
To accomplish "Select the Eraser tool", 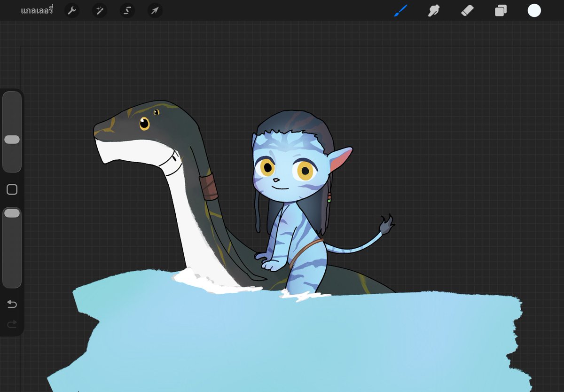I will point(467,10).
